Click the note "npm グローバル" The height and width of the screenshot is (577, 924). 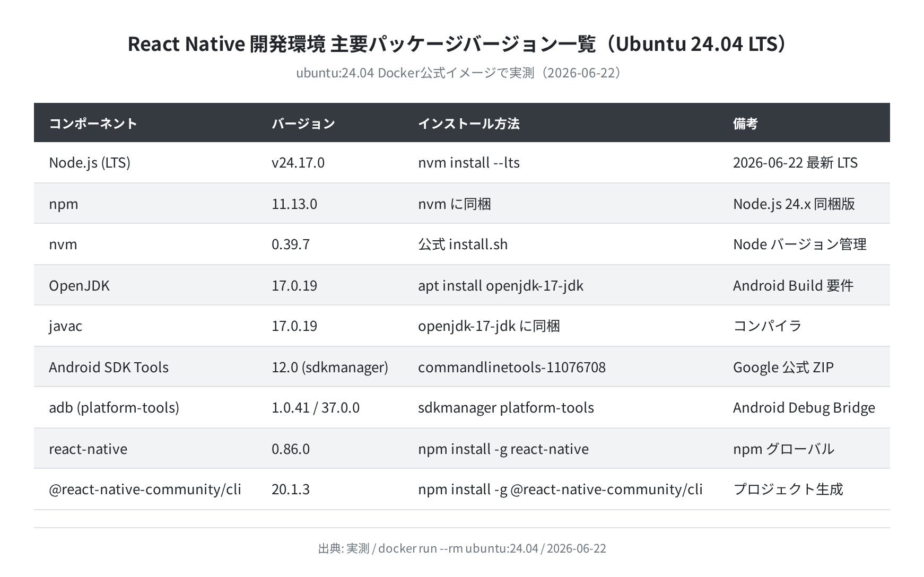(x=784, y=449)
